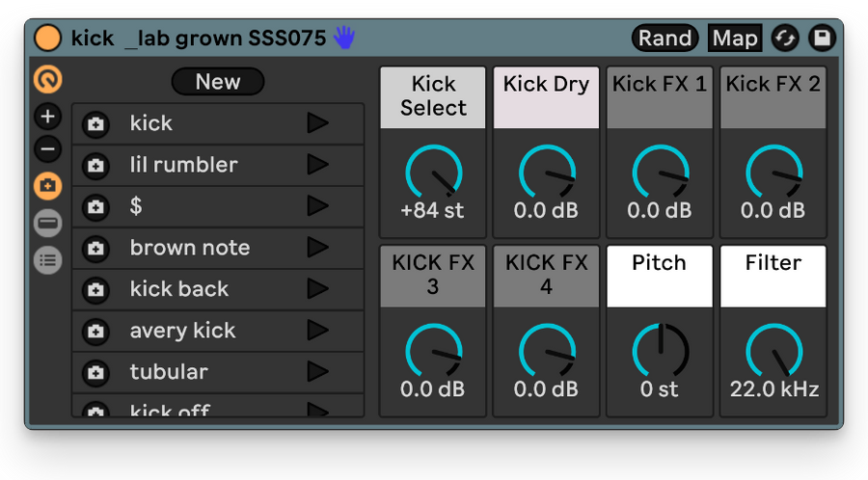
Task: Add a macro with the plus button
Action: [x=47, y=116]
